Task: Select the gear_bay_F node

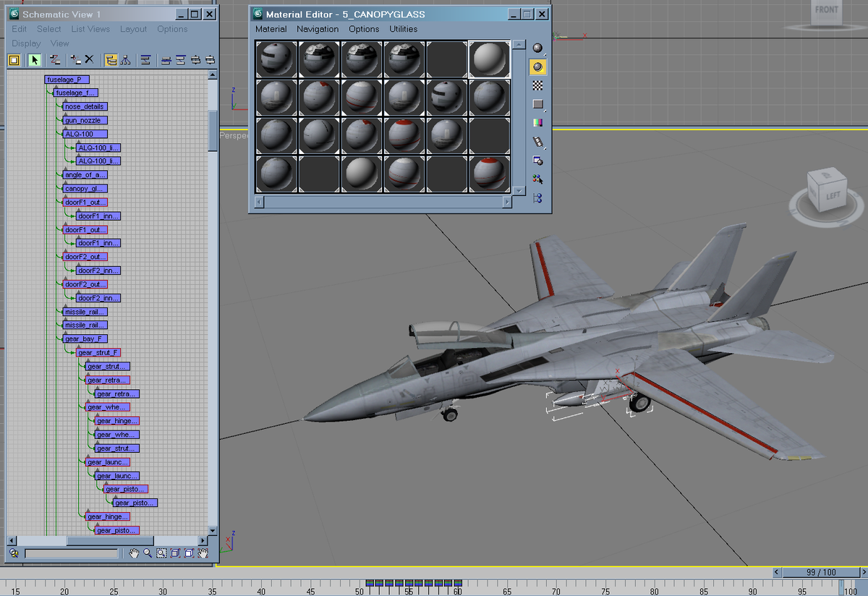Action: 85,339
